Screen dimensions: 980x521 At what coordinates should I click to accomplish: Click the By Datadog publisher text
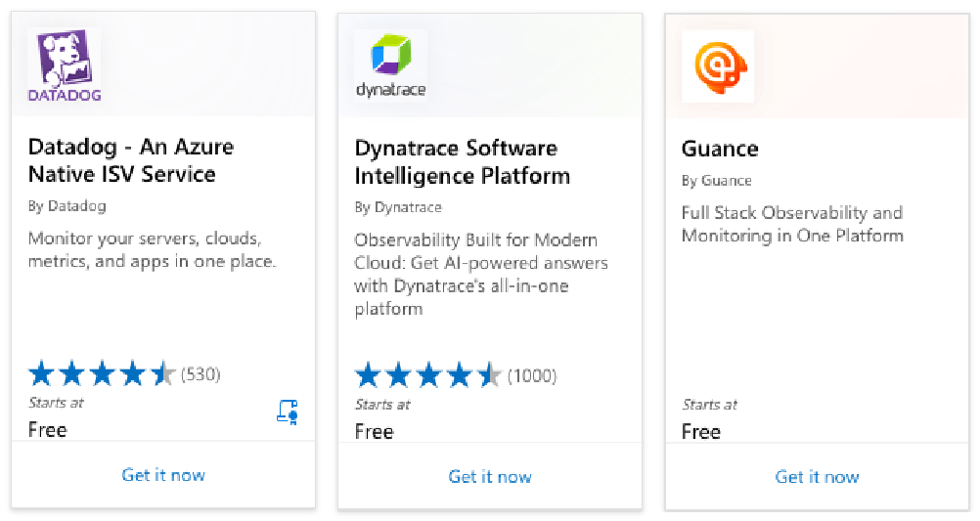(67, 206)
